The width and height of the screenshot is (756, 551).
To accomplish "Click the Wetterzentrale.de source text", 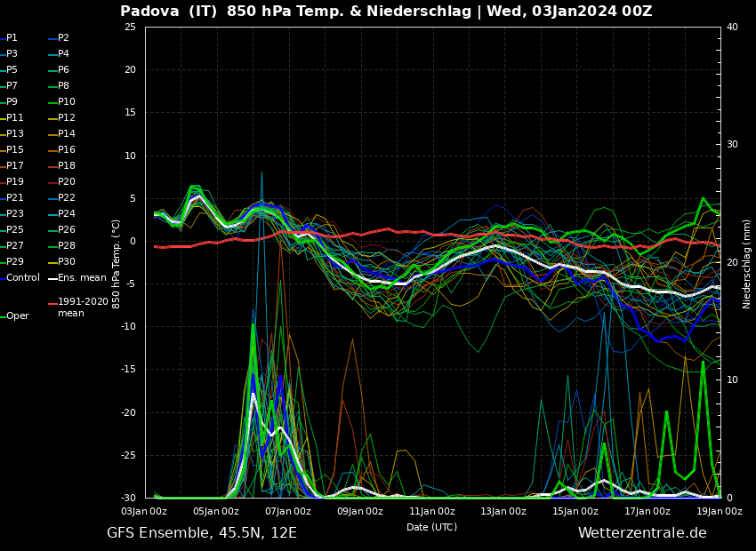I will pos(642,532).
